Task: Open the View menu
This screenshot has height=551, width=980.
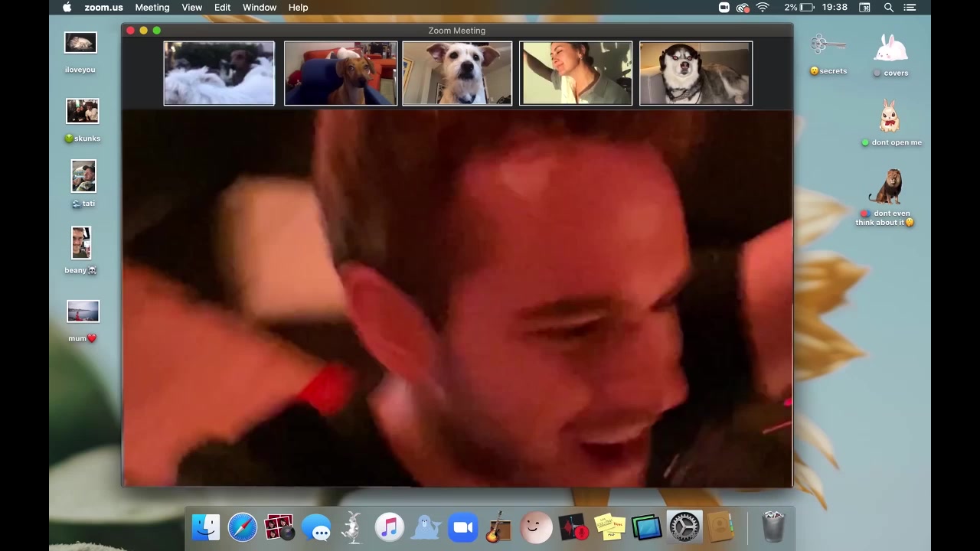Action: click(192, 8)
